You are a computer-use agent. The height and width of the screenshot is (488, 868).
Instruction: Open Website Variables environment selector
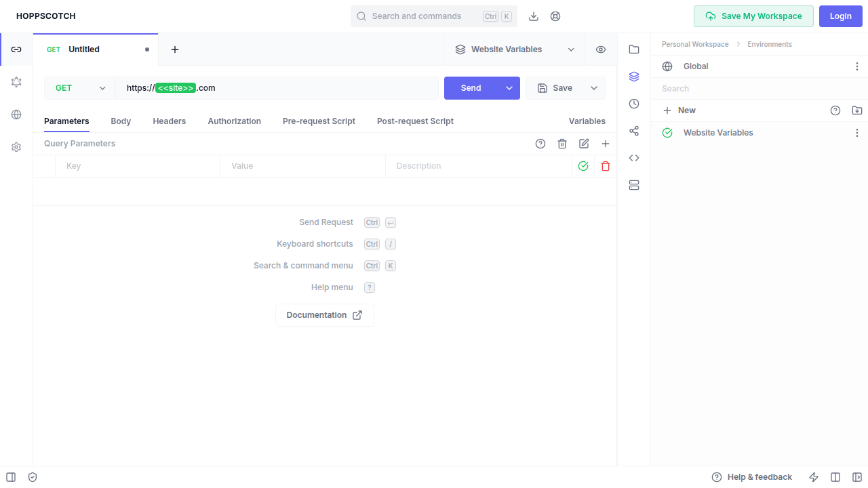515,49
